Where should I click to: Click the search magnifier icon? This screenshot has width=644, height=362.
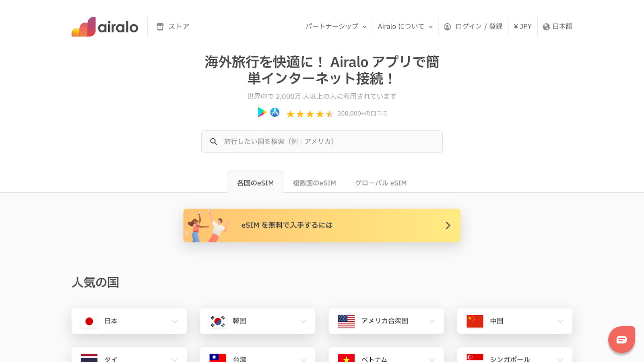(214, 142)
